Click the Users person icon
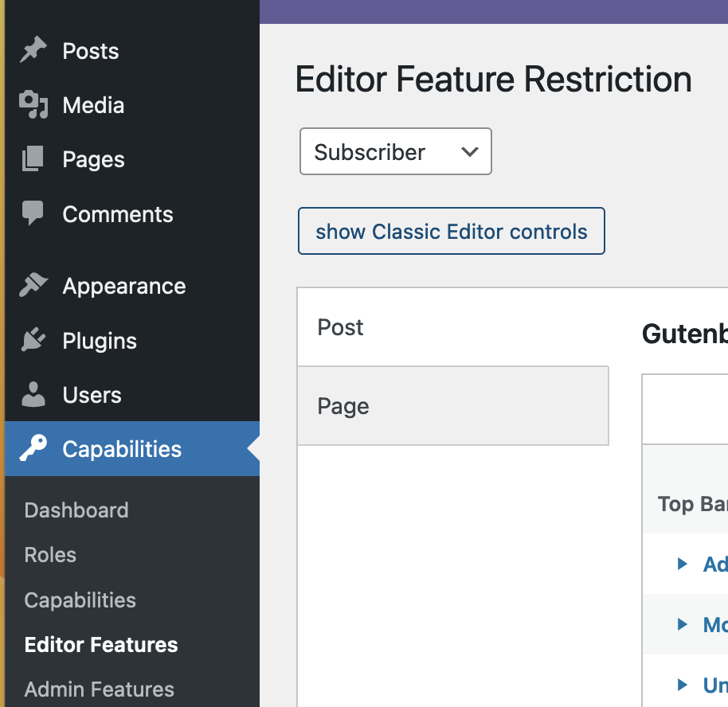Image resolution: width=728 pixels, height=707 pixels. click(33, 394)
